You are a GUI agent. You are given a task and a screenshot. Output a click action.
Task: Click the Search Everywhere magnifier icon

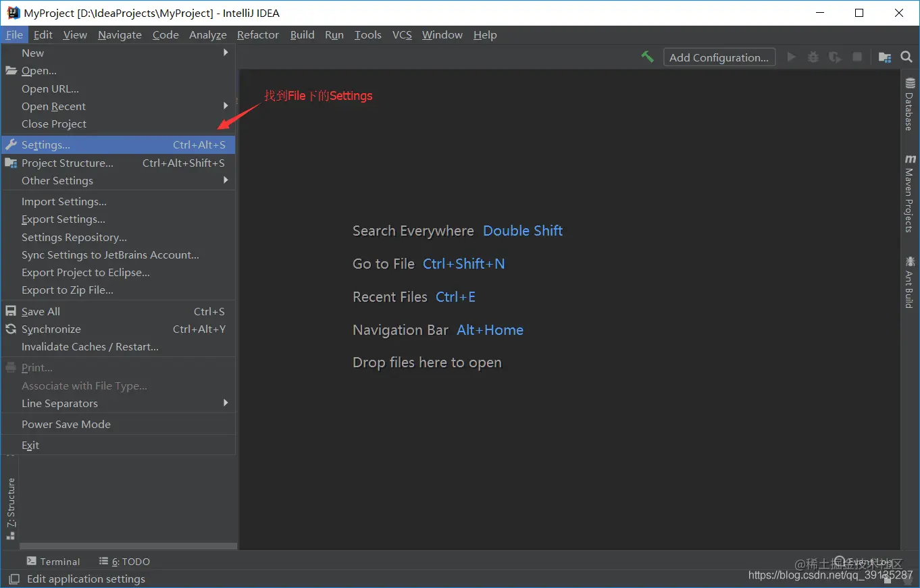pyautogui.click(x=906, y=57)
